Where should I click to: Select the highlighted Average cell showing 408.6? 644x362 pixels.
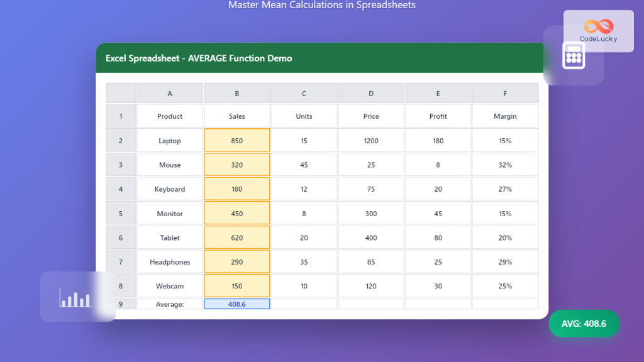(236, 303)
